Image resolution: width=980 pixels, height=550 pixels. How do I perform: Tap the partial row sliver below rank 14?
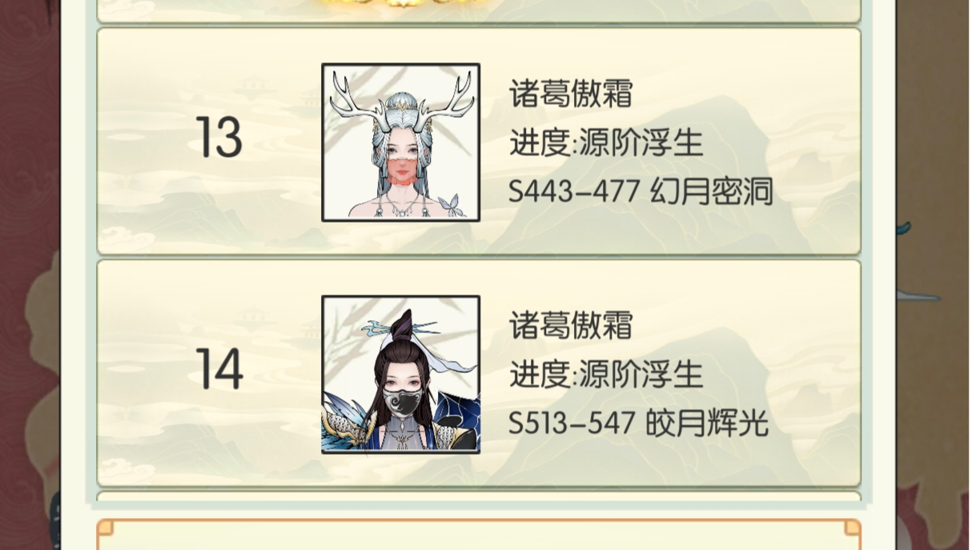(x=479, y=496)
